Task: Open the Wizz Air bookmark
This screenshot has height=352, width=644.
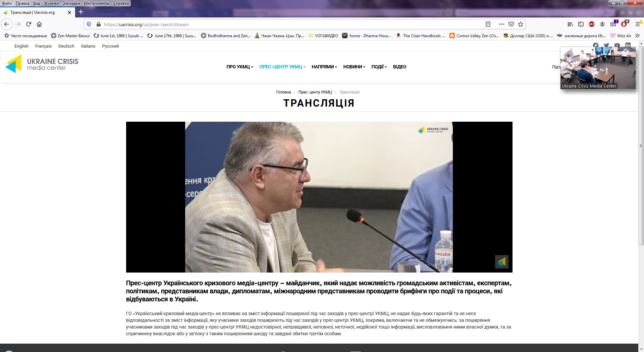Action: pyautogui.click(x=621, y=36)
